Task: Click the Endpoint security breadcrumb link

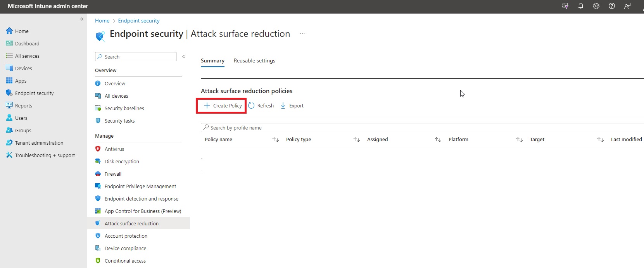Action: click(x=139, y=21)
